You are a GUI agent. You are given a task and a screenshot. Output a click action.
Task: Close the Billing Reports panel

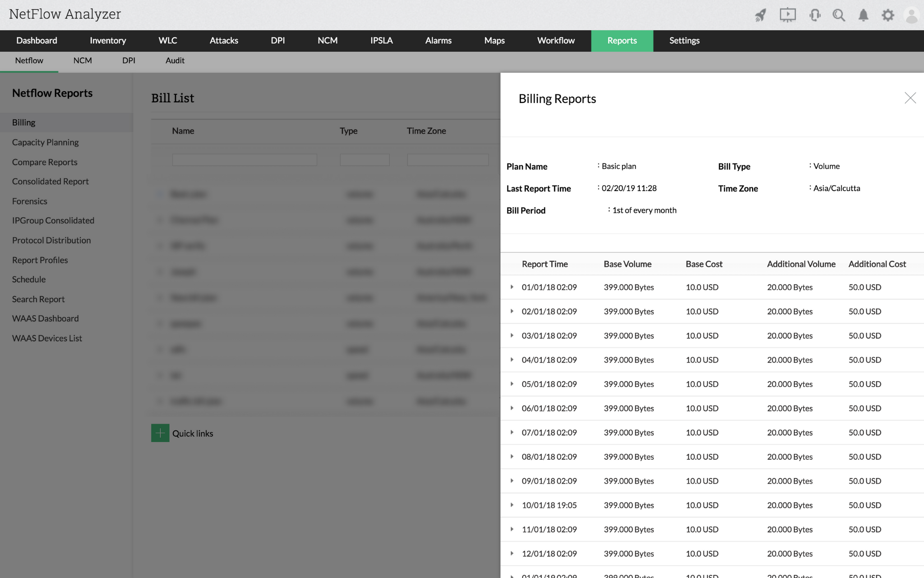click(910, 98)
